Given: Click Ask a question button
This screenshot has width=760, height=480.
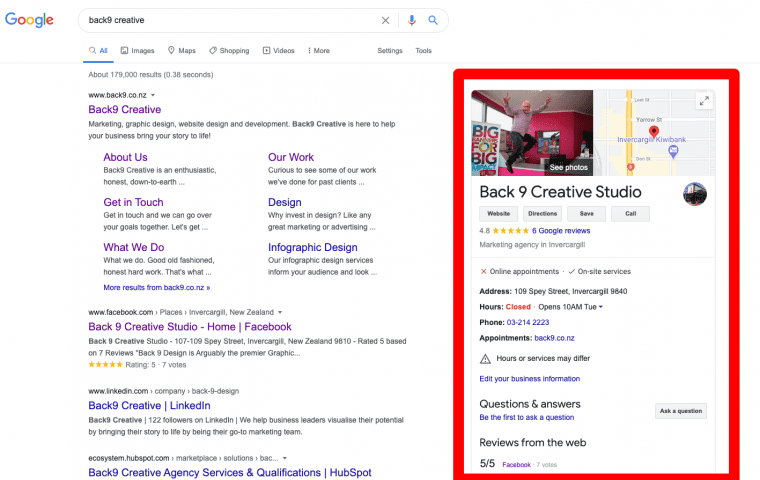Looking at the screenshot, I should [681, 411].
